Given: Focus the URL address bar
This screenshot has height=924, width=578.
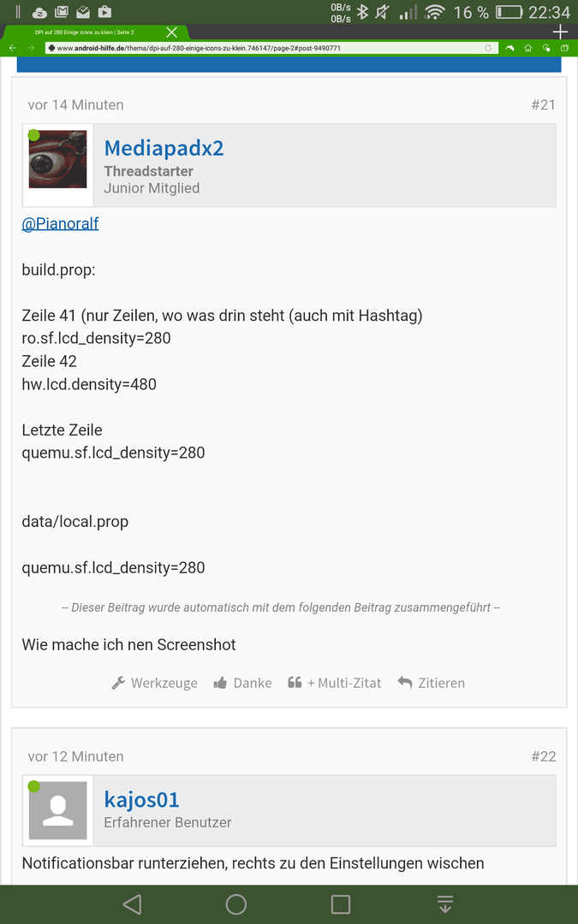Looking at the screenshot, I should (271, 48).
